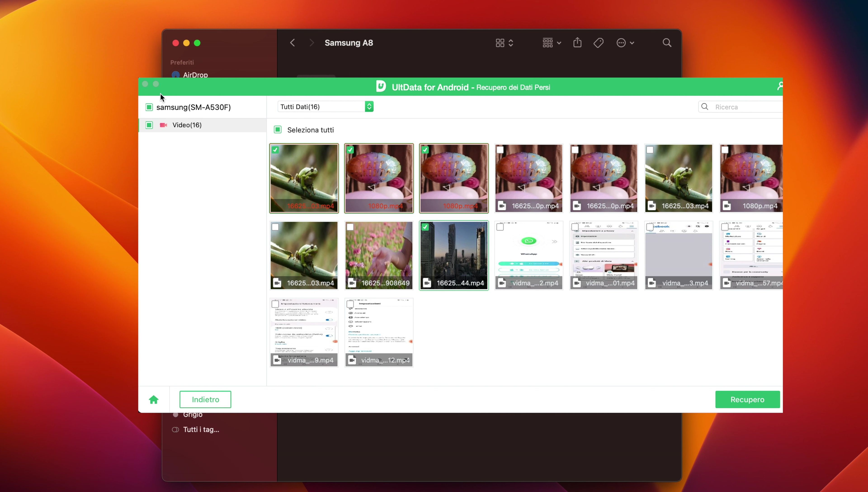
Task: Click the AirDrop icon in Finder sidebar
Action: tap(176, 75)
